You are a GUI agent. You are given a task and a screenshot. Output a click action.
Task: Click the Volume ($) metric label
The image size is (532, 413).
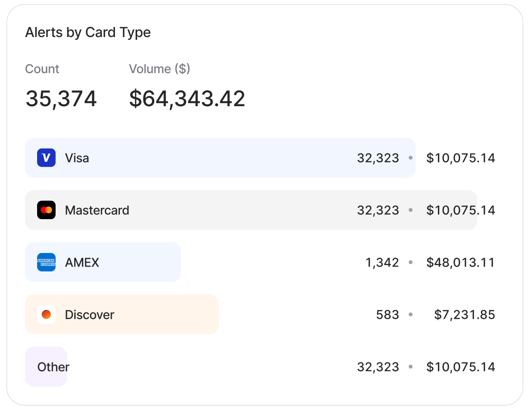pos(159,69)
